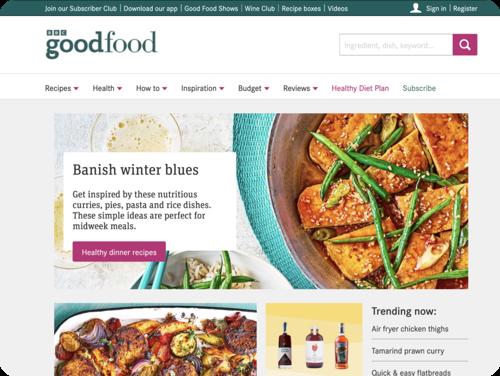
Task: Follow the Download our app link
Action: coord(150,8)
